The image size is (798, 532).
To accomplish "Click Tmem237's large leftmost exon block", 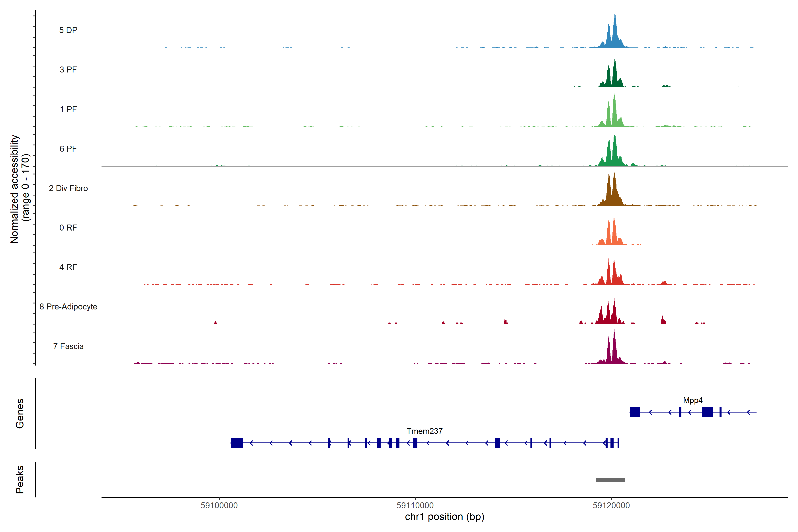I will tap(237, 443).
